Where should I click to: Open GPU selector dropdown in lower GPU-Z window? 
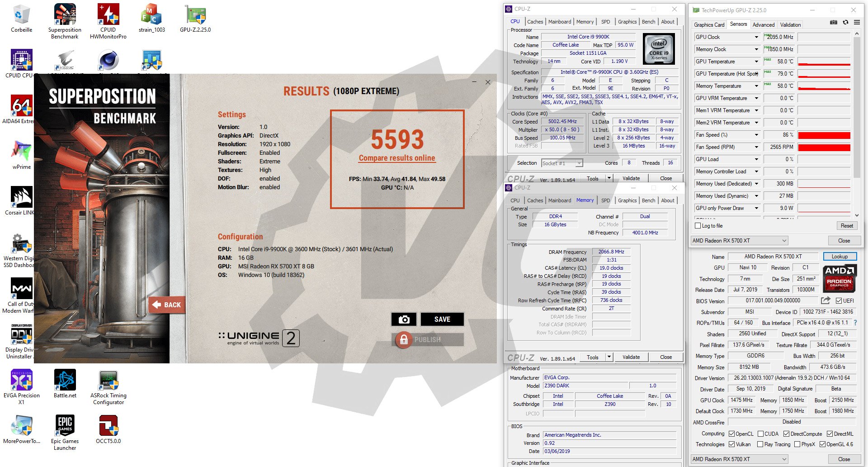coord(739,459)
